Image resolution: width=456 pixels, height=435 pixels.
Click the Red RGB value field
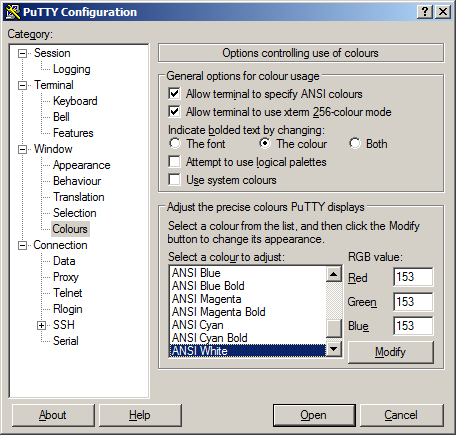coord(413,277)
